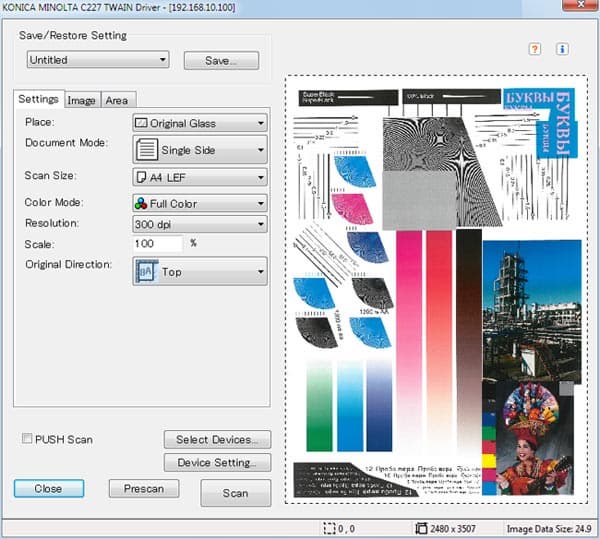Click Select Devices... button
This screenshot has height=539, width=600.
[217, 440]
